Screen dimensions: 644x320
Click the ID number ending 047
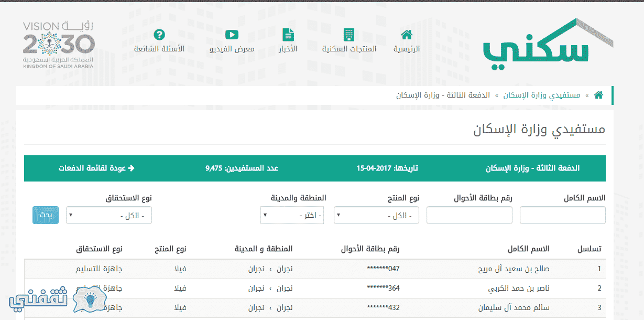tap(384, 269)
